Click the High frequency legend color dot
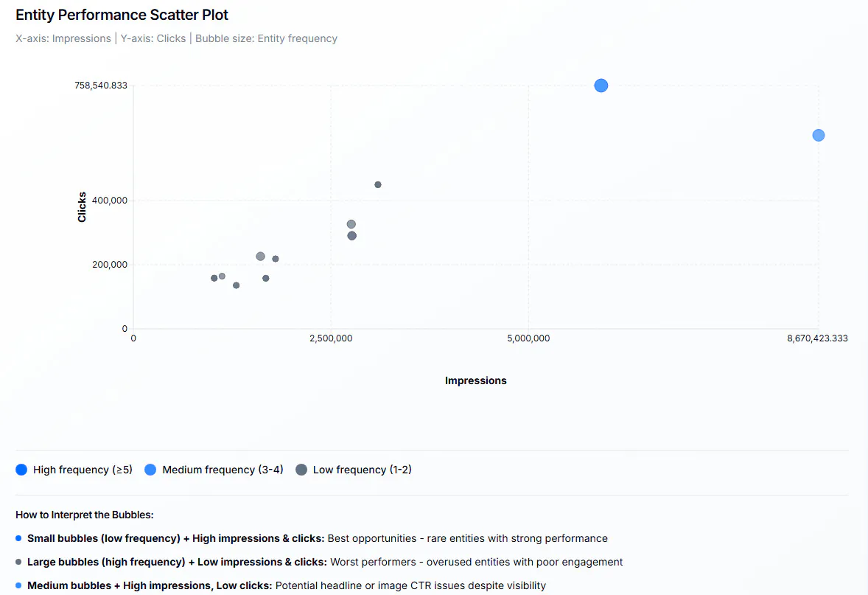 pyautogui.click(x=21, y=470)
